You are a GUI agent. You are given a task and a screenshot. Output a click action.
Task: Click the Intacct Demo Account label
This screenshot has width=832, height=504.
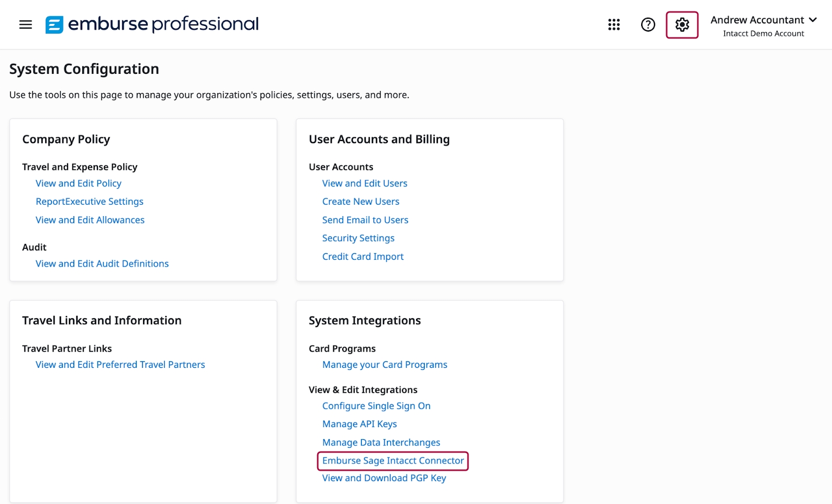click(763, 34)
